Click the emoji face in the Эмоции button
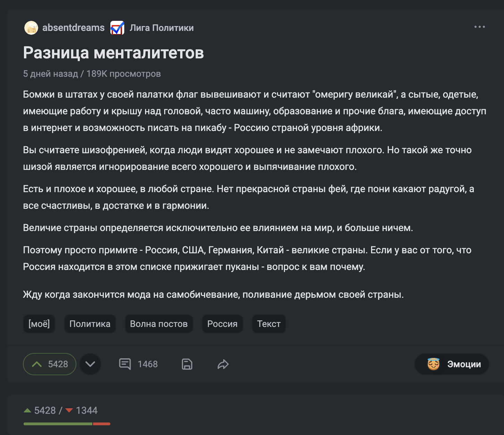This screenshot has height=435, width=504. point(434,364)
